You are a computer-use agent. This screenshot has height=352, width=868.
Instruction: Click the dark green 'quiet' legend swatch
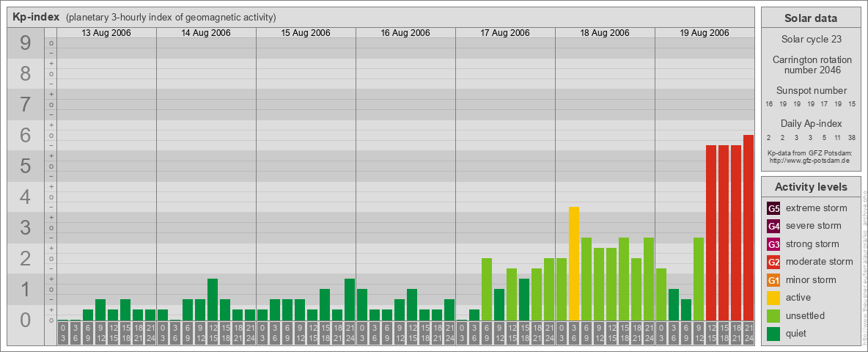click(x=773, y=333)
